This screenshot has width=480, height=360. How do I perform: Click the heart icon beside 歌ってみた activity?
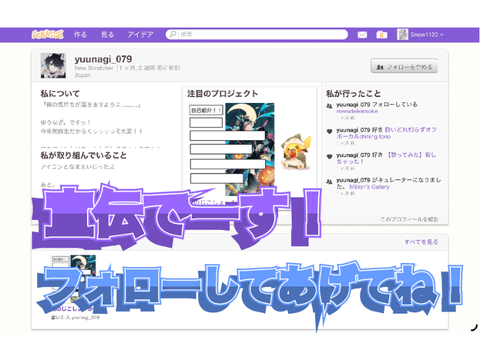[329, 156]
